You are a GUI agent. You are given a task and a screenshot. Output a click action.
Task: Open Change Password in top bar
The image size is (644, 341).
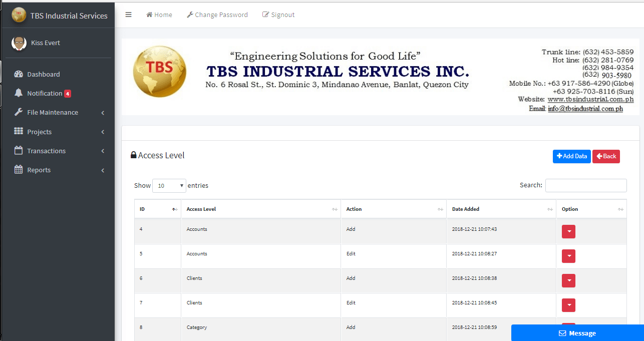(x=217, y=15)
